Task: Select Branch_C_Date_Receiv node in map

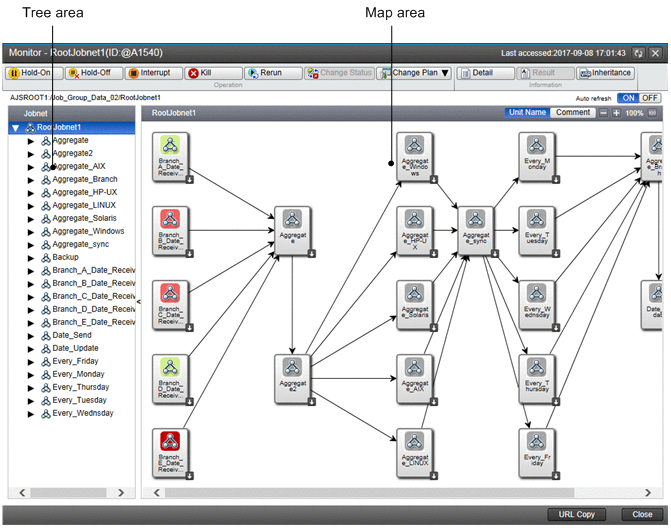Action: [170, 305]
